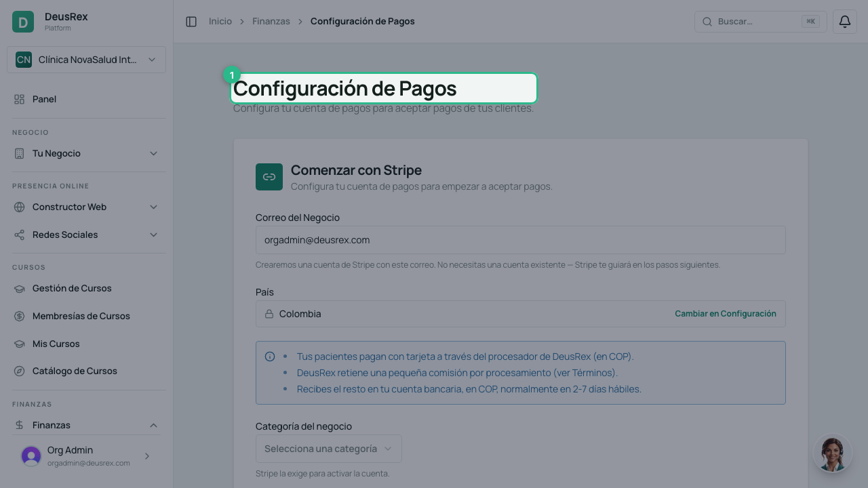Open the Org Admin account chevron
Viewport: 868px width, 488px height.
click(147, 456)
